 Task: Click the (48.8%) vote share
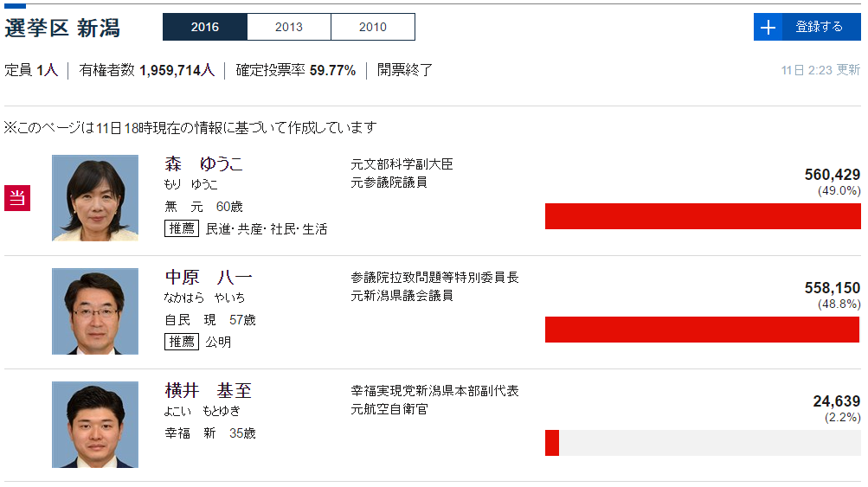pyautogui.click(x=839, y=304)
